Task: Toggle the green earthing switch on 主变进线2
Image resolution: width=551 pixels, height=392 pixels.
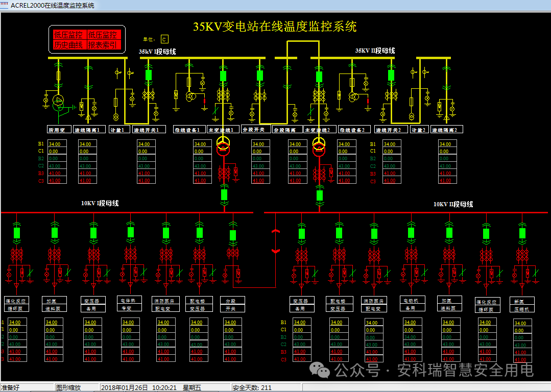Action: (x=311, y=112)
